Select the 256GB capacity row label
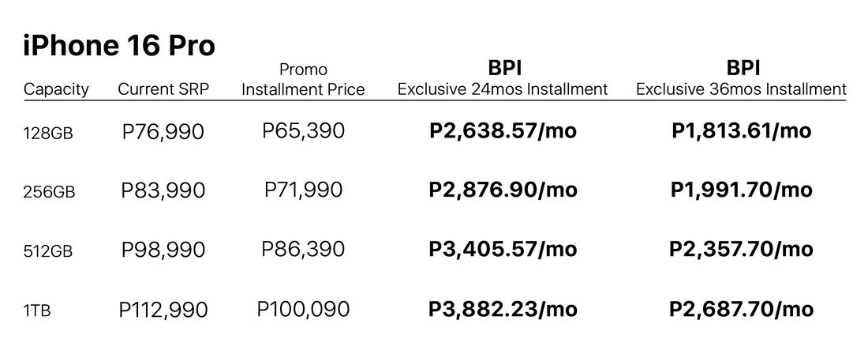 point(49,192)
